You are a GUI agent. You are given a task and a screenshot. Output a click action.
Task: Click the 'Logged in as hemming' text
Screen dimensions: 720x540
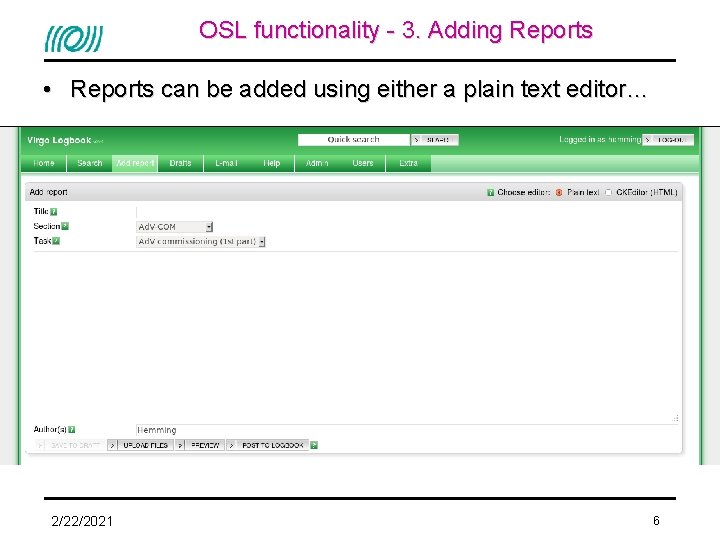point(600,139)
